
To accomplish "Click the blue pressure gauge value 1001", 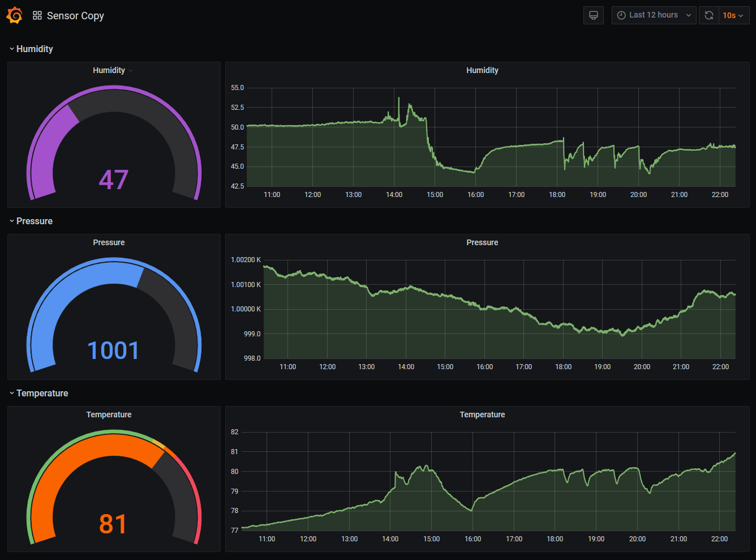I will [x=113, y=350].
